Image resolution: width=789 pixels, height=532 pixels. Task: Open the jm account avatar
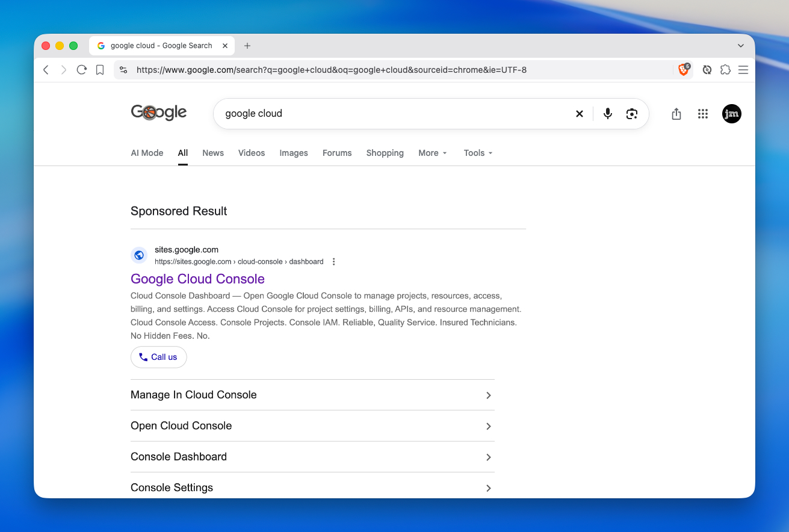pyautogui.click(x=732, y=114)
